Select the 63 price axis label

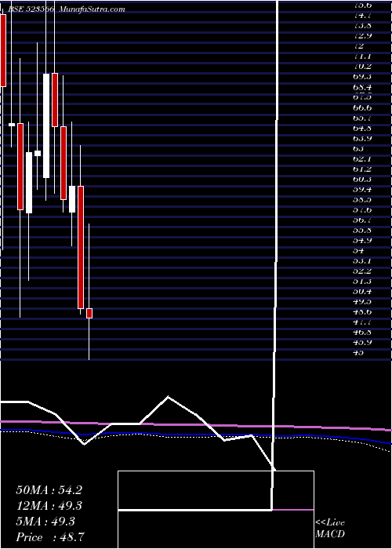359,148
